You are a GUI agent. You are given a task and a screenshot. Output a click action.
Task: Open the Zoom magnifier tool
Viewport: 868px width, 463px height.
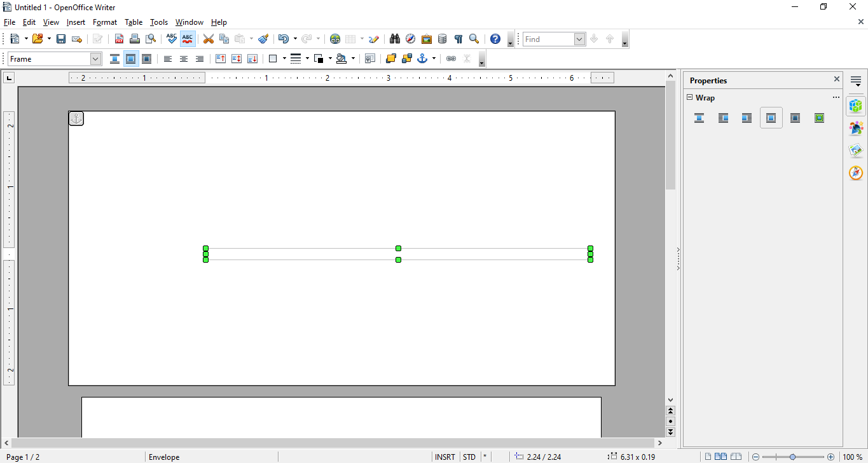[474, 39]
